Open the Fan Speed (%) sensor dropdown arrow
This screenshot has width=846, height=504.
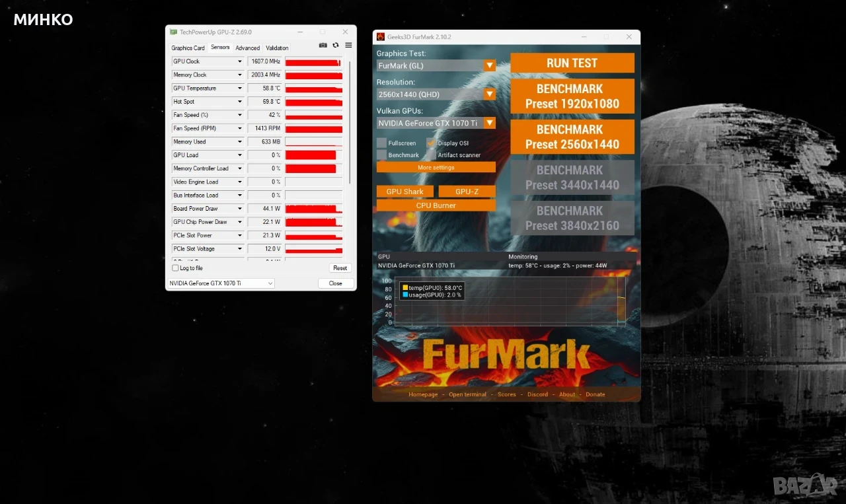click(240, 115)
